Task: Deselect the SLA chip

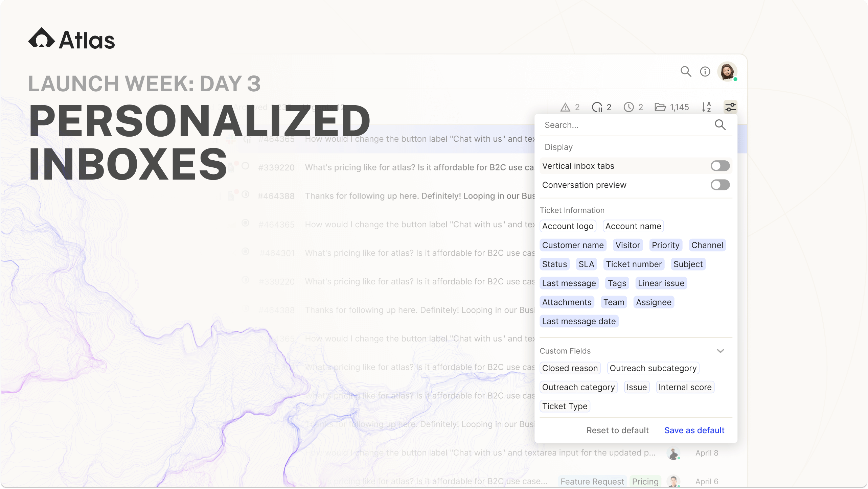Action: pyautogui.click(x=586, y=264)
